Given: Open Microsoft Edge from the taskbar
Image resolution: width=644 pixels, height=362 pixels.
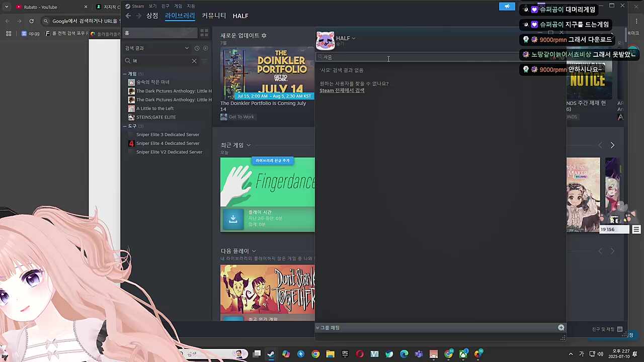Looking at the screenshot, I should (x=404, y=354).
